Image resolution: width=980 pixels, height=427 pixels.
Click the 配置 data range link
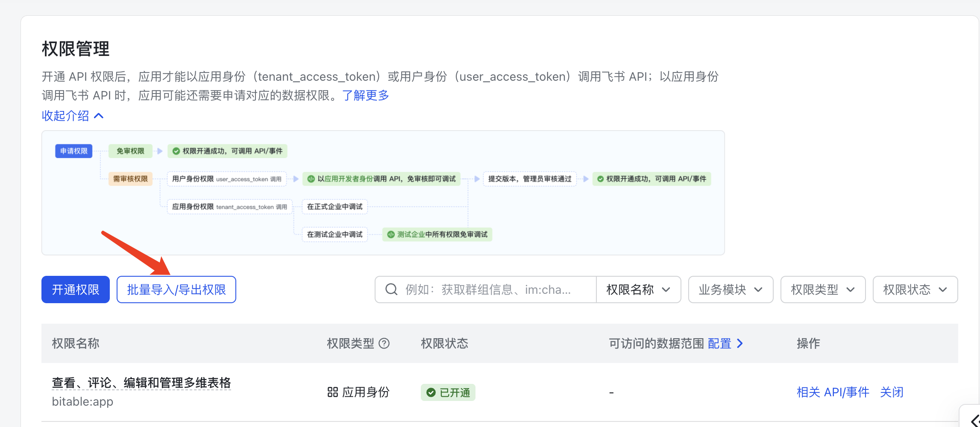click(x=719, y=343)
